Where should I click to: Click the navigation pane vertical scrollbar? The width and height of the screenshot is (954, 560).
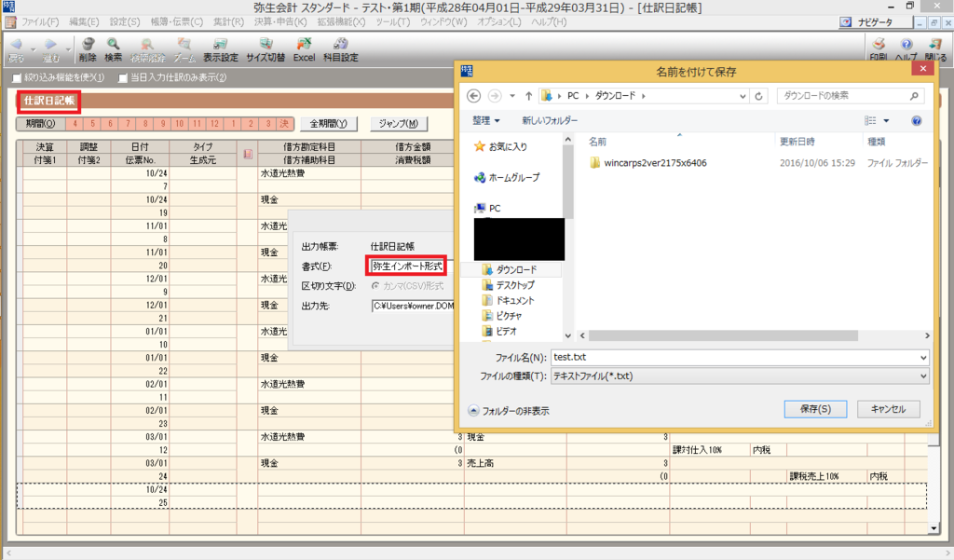[568, 181]
